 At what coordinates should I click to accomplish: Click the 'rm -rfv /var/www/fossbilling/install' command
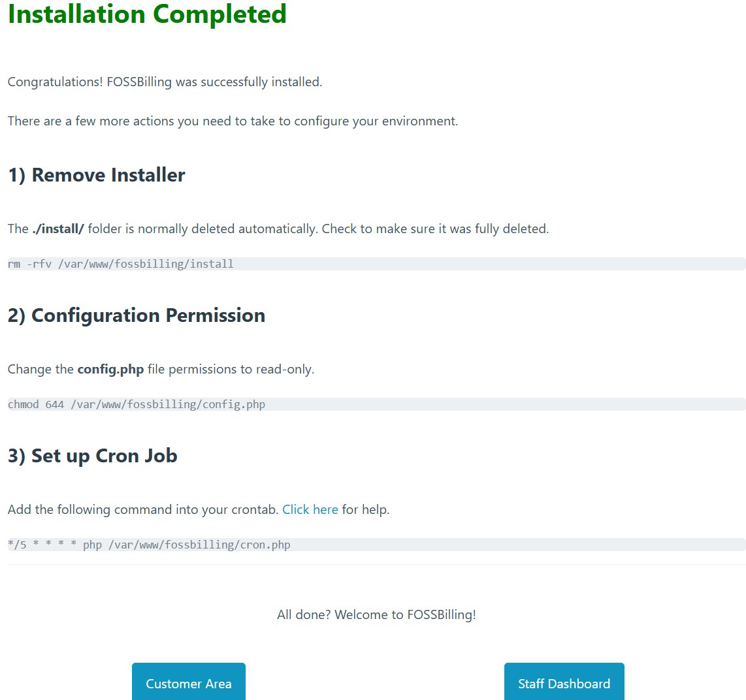120,264
